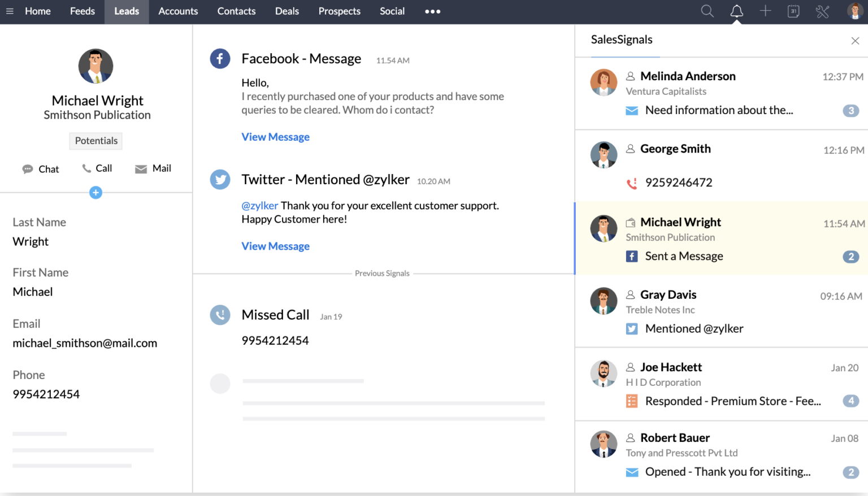Start Chat with Michael Wright
Image resolution: width=868 pixels, height=496 pixels.
[x=41, y=169]
